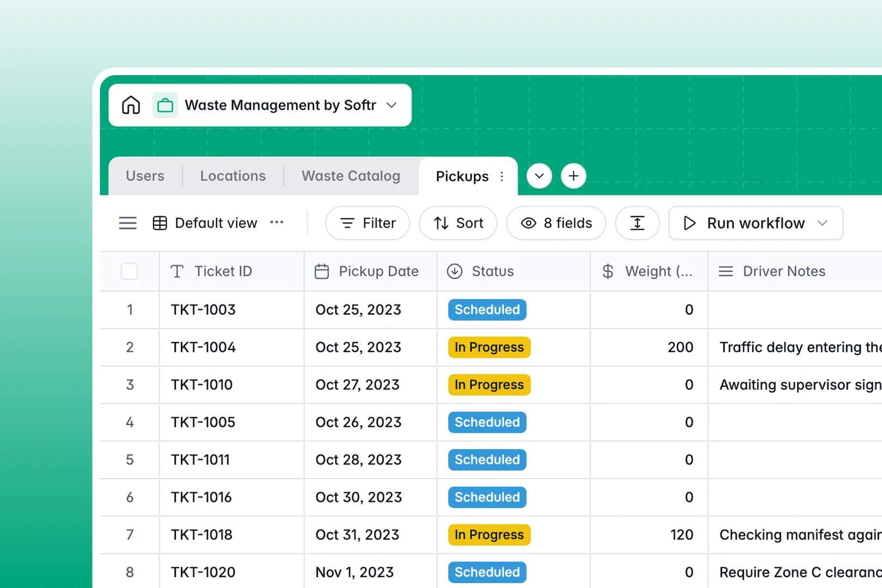The height and width of the screenshot is (588, 882).
Task: Click the weight value 120
Action: click(x=682, y=535)
